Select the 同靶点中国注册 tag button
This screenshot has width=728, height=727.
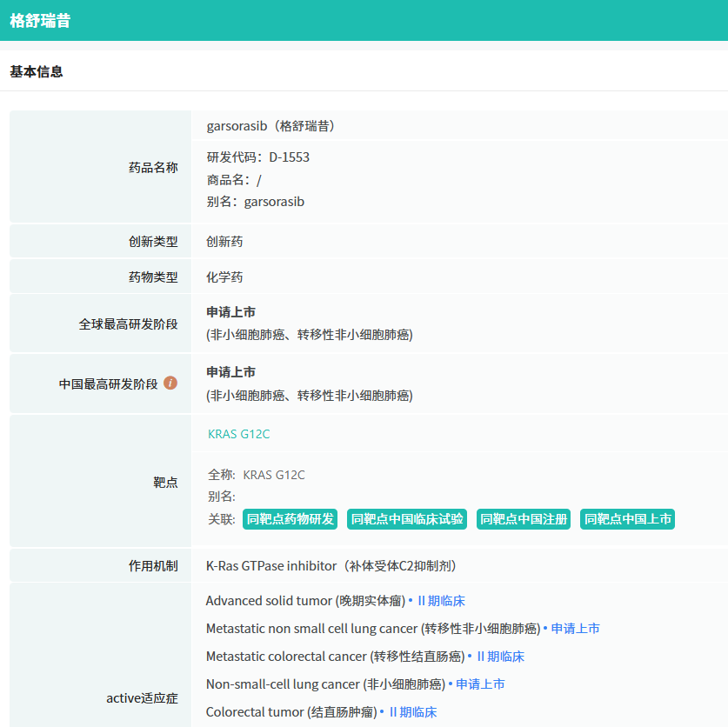tap(524, 519)
